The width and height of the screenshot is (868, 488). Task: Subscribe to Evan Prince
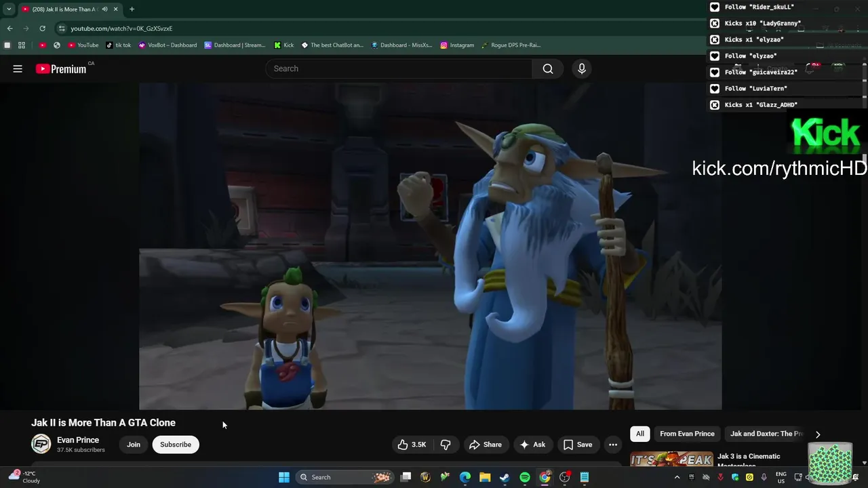point(176,445)
